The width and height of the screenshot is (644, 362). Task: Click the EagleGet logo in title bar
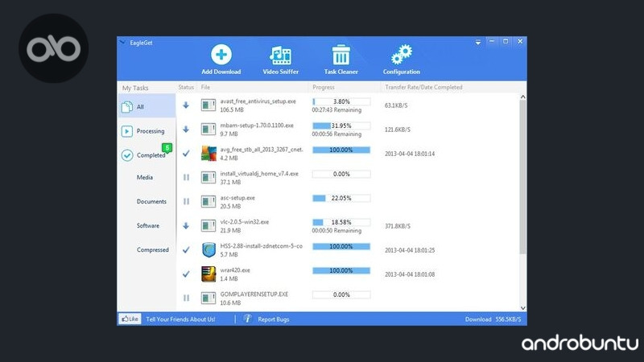(x=123, y=43)
